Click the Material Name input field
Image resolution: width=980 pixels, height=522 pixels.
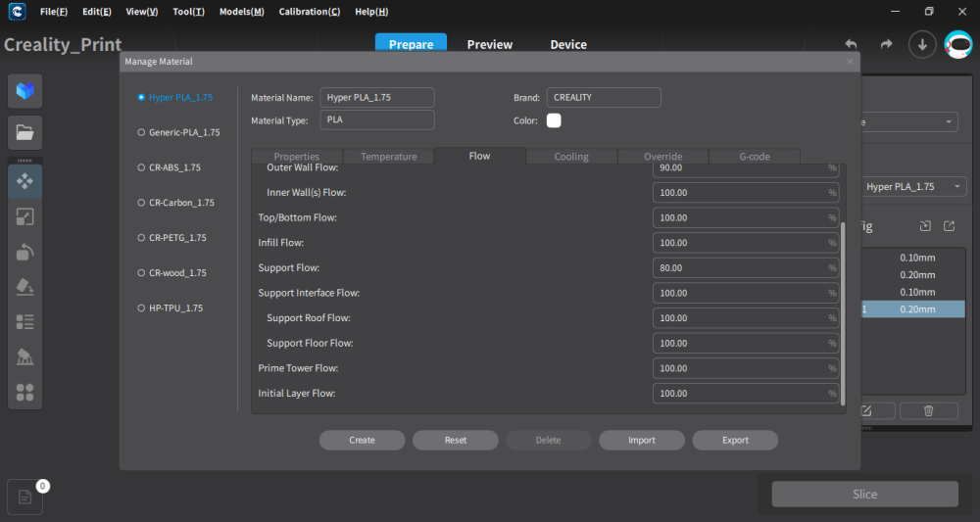tap(377, 97)
